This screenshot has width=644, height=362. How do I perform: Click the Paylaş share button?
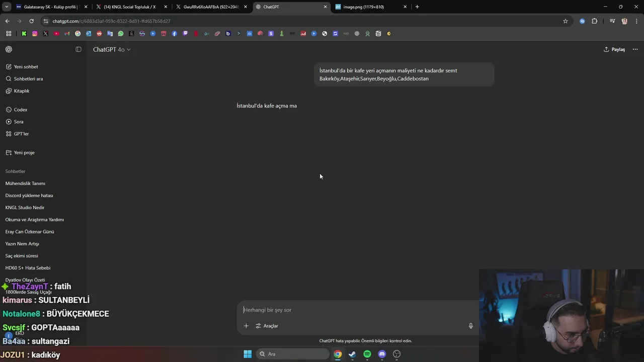click(x=614, y=49)
